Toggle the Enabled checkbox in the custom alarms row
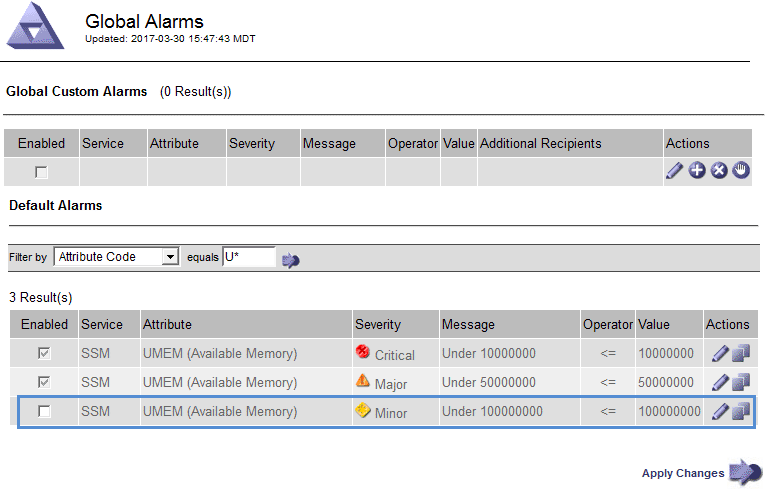 [x=41, y=172]
